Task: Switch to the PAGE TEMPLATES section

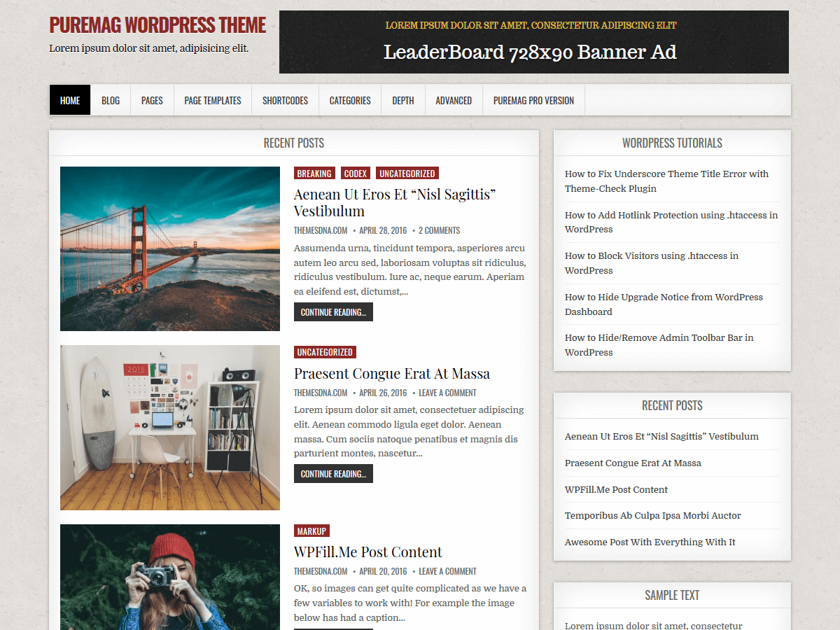Action: click(212, 100)
